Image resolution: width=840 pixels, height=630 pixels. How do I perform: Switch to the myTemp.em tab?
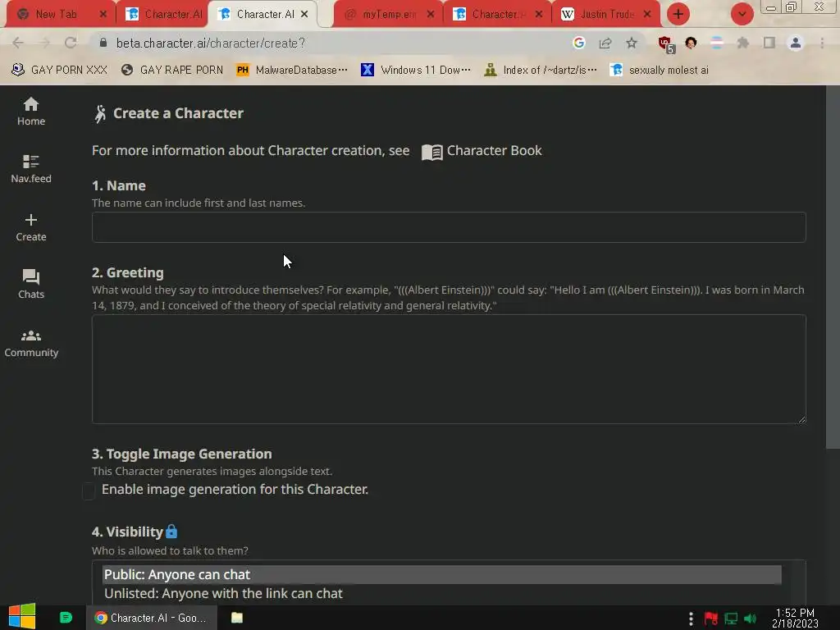click(390, 15)
